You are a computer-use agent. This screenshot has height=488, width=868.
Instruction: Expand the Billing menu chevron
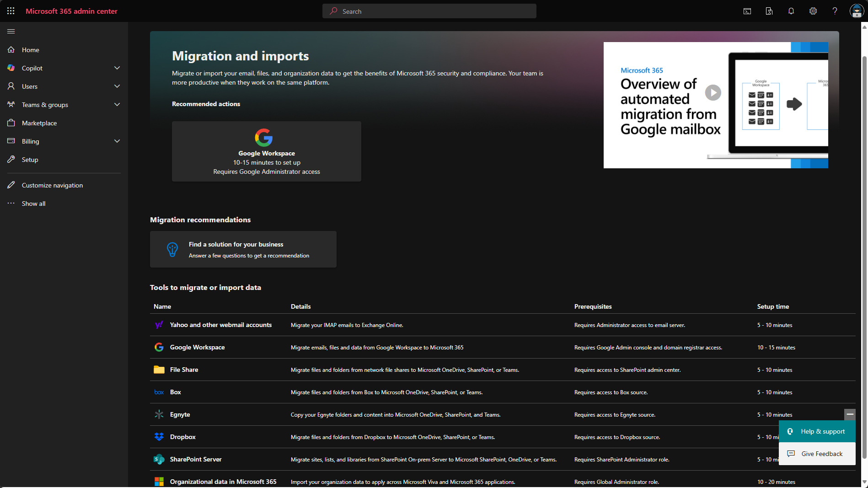[117, 141]
